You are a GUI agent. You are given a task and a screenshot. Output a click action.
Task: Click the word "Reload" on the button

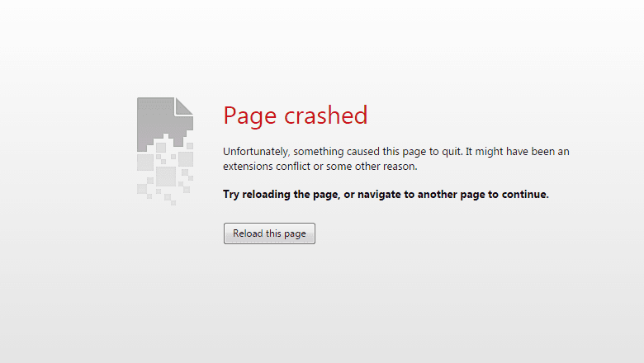pos(248,233)
